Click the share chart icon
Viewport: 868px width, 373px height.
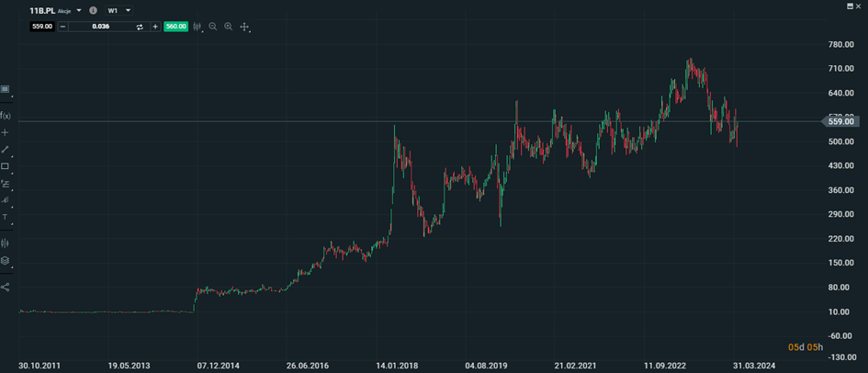click(x=5, y=287)
